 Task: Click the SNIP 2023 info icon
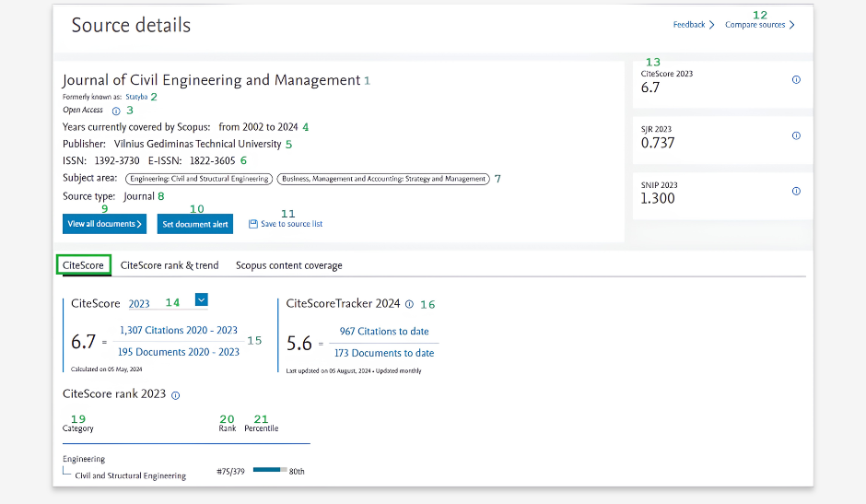[x=796, y=192]
